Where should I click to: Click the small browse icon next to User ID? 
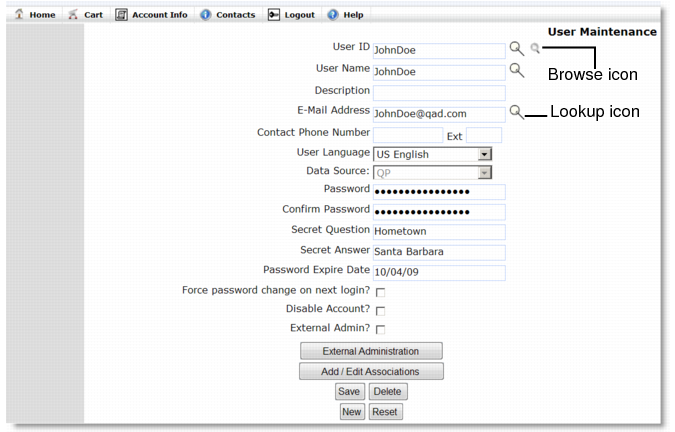[535, 48]
